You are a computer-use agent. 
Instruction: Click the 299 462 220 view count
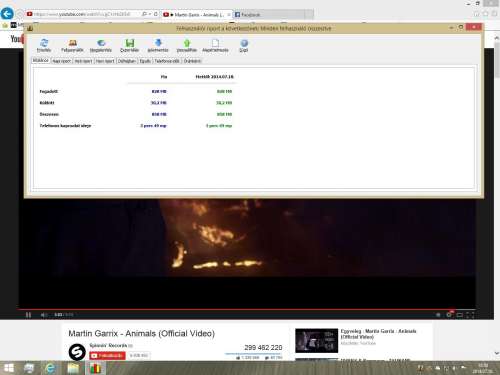click(263, 347)
